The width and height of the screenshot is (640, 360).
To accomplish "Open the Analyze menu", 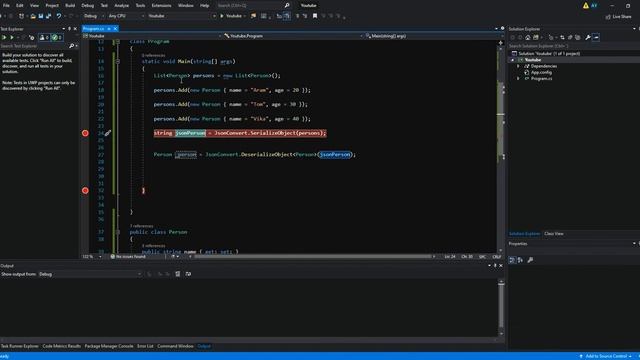I will point(121,5).
